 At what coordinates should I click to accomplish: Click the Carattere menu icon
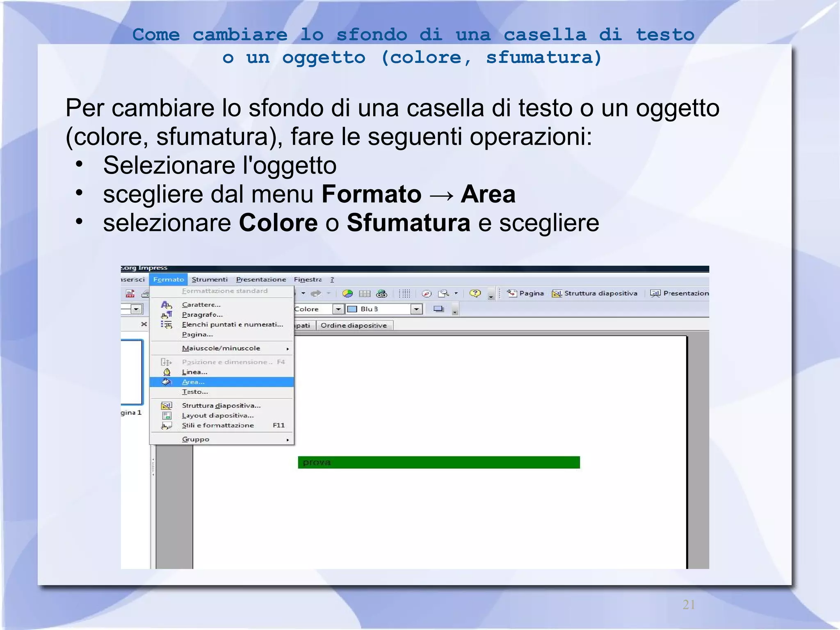(x=166, y=305)
